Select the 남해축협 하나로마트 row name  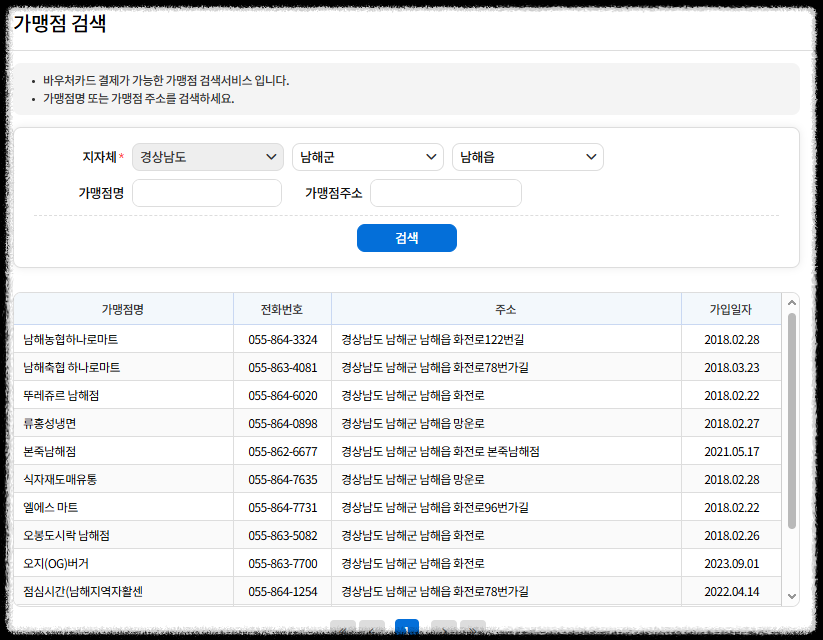click(71, 368)
